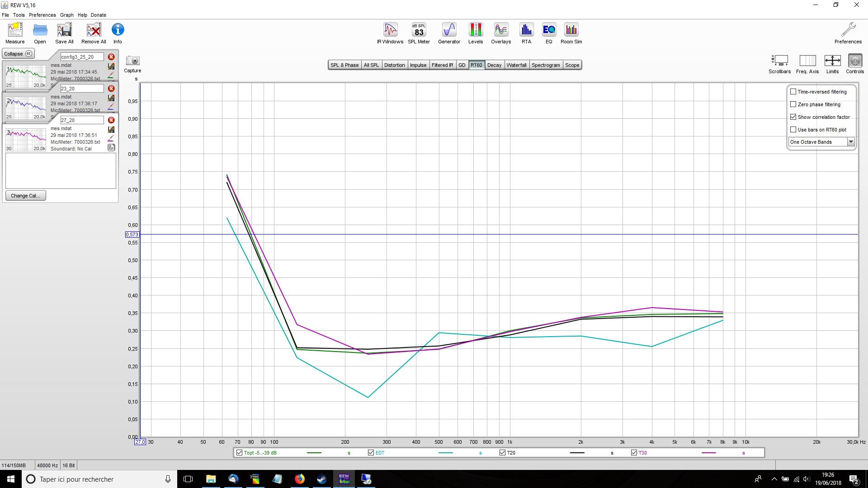Hide the EDT trace
This screenshot has height=488, width=868.
coord(371,453)
